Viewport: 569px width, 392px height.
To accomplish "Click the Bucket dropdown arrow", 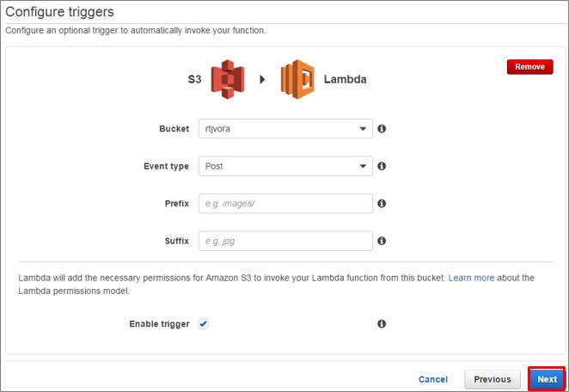I will [x=363, y=129].
